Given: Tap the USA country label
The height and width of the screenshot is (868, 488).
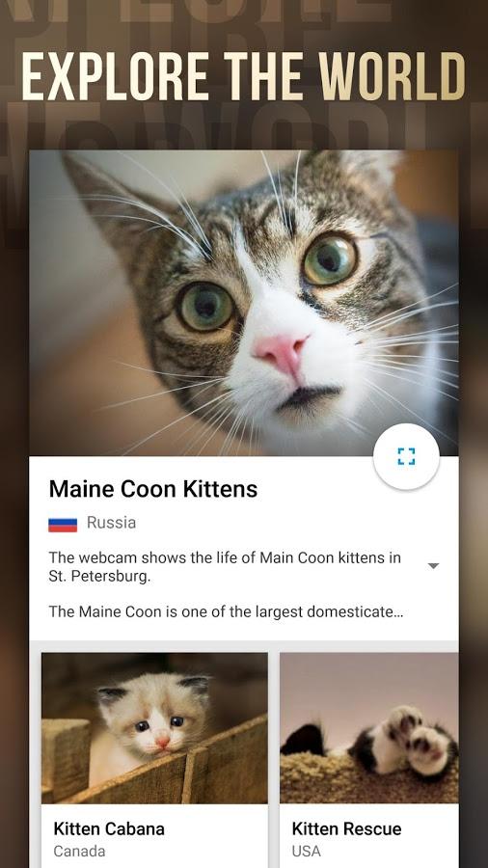Looking at the screenshot, I should 306,851.
